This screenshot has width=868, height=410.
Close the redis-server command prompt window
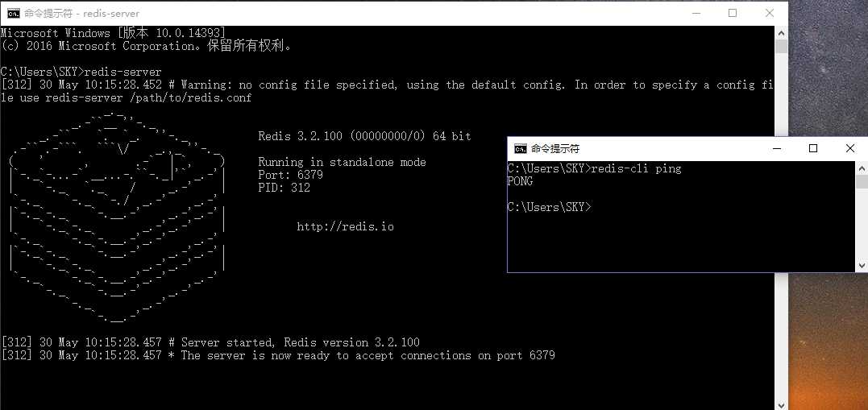(770, 13)
